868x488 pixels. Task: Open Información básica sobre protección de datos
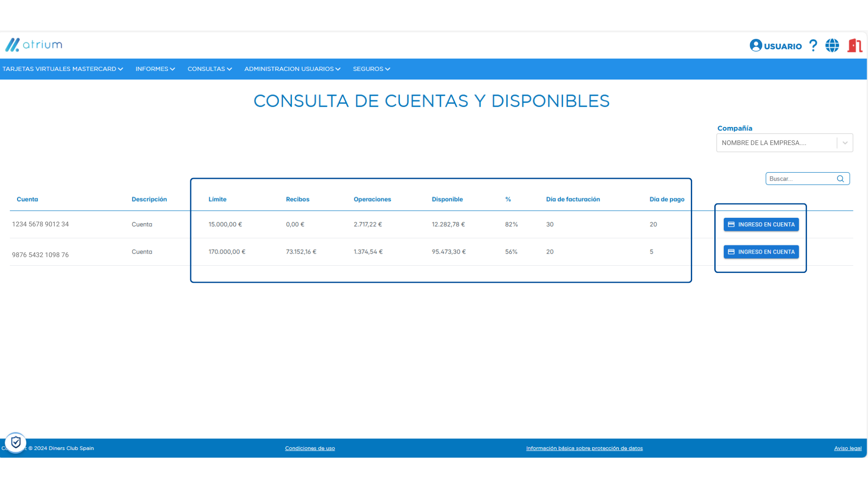point(584,448)
